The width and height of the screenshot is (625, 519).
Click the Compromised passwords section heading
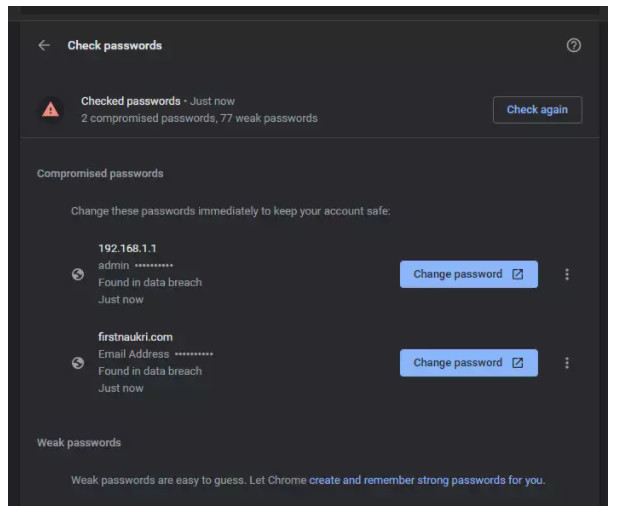(100, 174)
